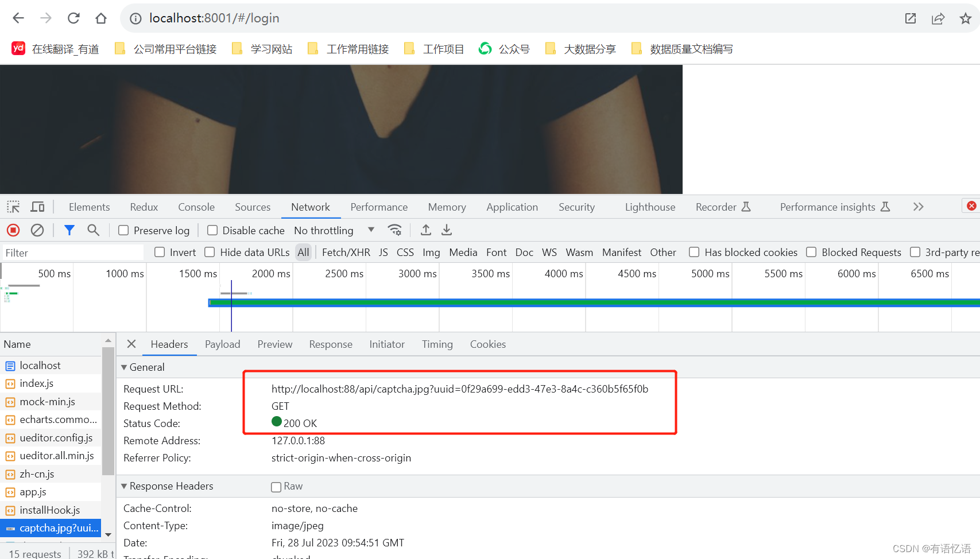The width and height of the screenshot is (980, 559).
Task: Click the network overview timeline bar
Action: (594, 302)
